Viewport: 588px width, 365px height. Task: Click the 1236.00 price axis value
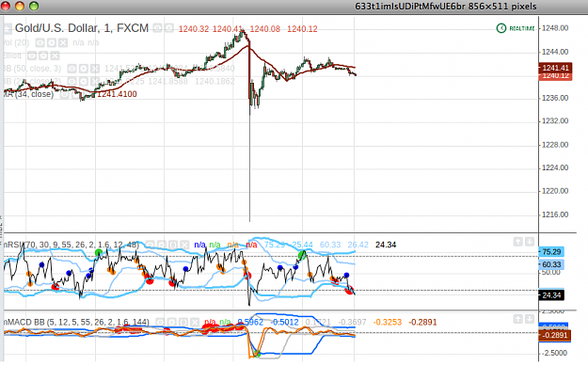click(555, 98)
